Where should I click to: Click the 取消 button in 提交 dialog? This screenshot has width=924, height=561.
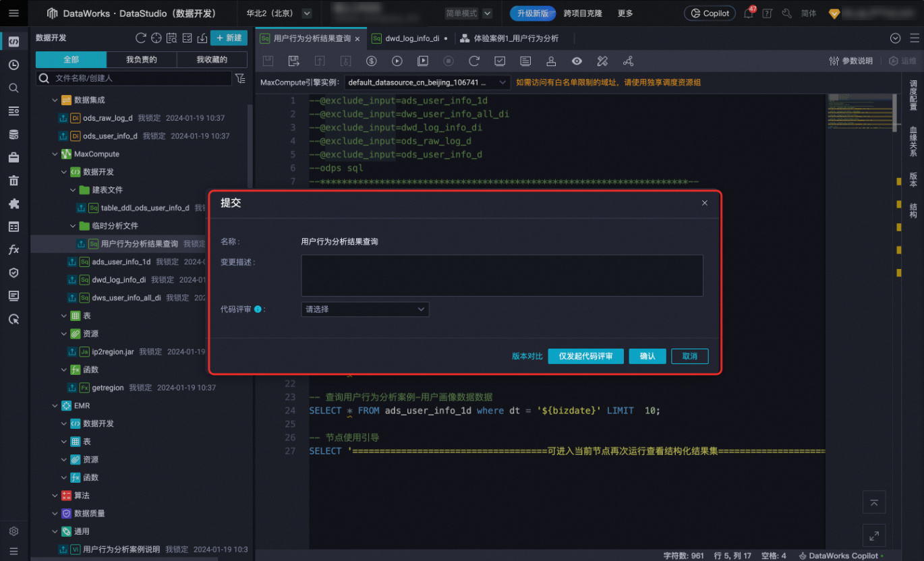(x=689, y=356)
